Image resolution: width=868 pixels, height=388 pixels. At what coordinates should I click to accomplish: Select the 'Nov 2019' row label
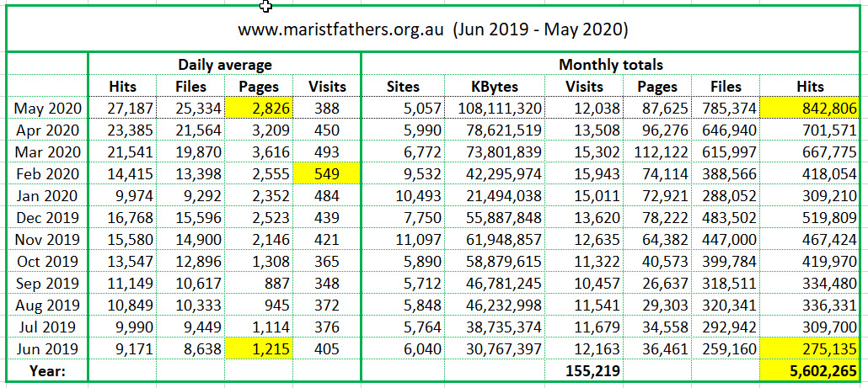pos(47,239)
